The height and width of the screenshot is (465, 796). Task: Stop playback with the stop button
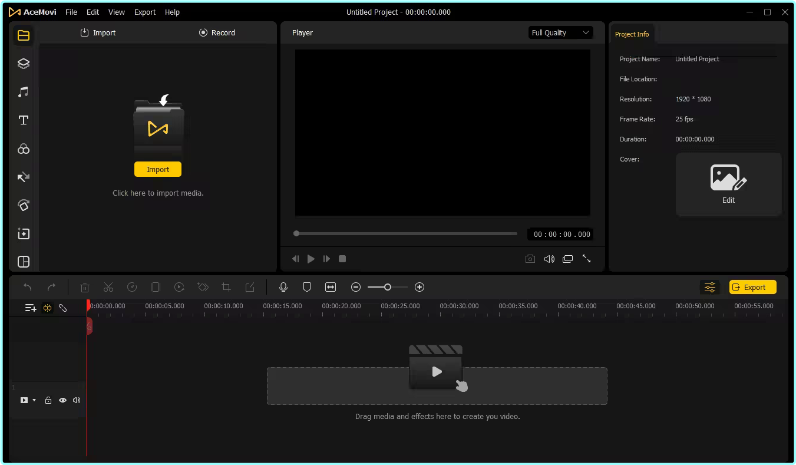click(343, 259)
